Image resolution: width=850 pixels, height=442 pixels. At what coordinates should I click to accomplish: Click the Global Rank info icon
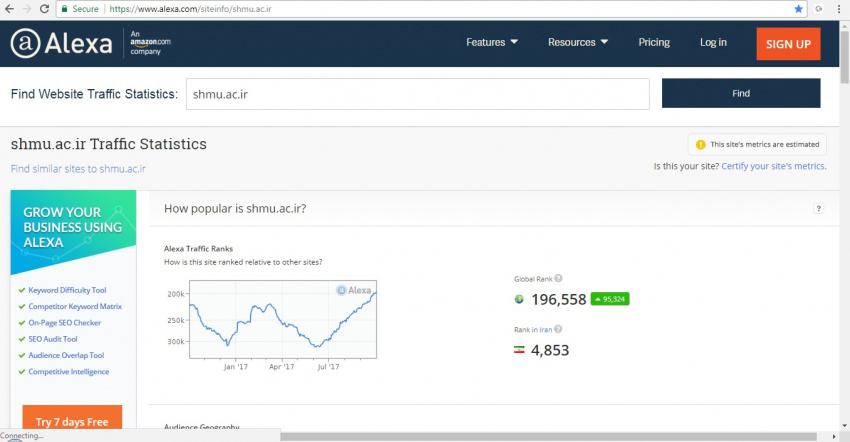pos(558,278)
